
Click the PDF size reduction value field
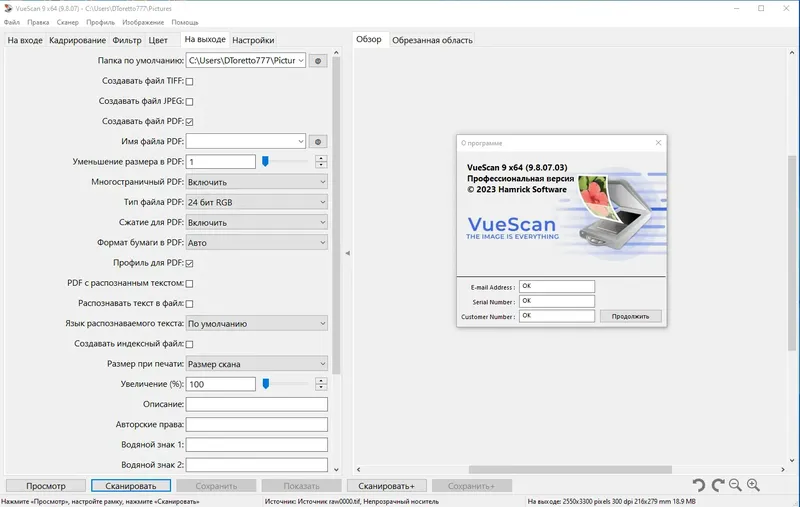(220, 162)
